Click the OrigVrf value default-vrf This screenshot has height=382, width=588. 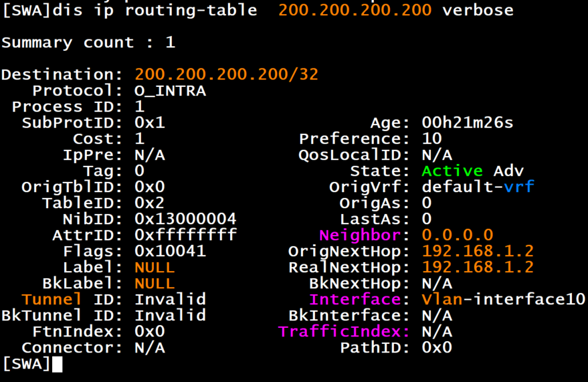pyautogui.click(x=478, y=187)
